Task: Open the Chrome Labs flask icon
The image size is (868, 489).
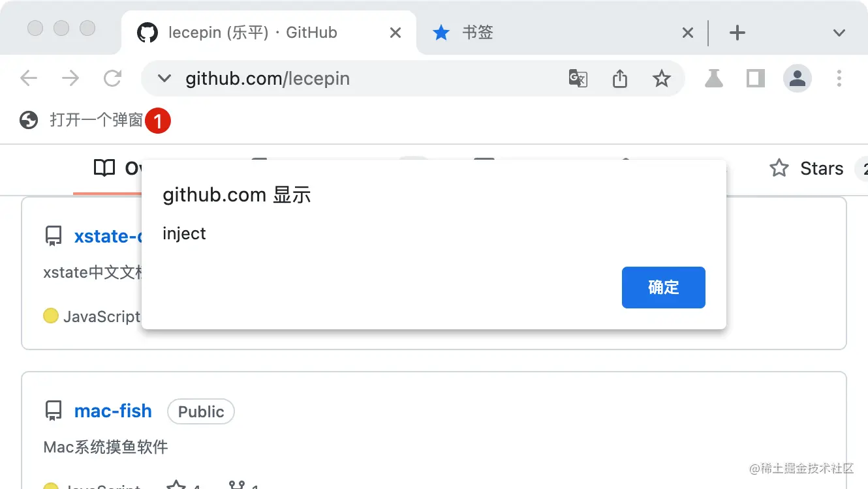Action: pyautogui.click(x=714, y=79)
